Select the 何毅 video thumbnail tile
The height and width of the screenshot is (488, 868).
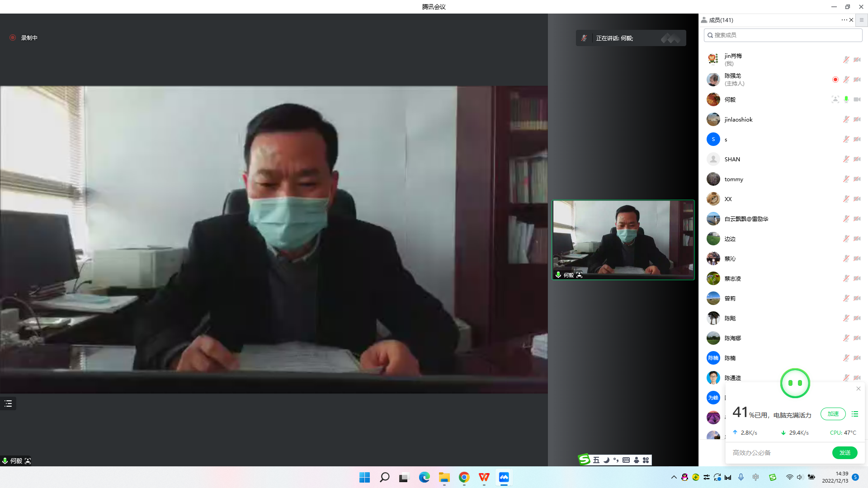[x=623, y=239]
